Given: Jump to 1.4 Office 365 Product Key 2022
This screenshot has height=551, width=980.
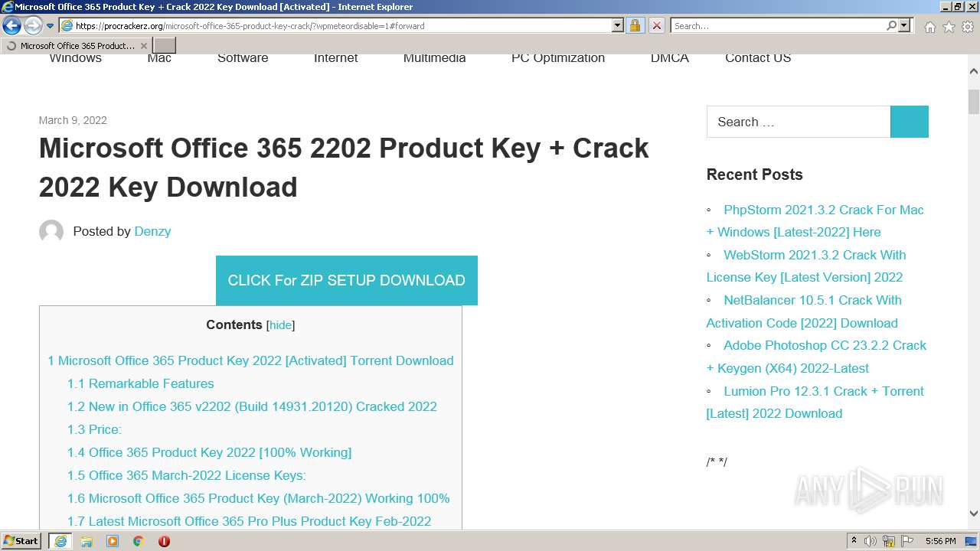Looking at the screenshot, I should 209,452.
